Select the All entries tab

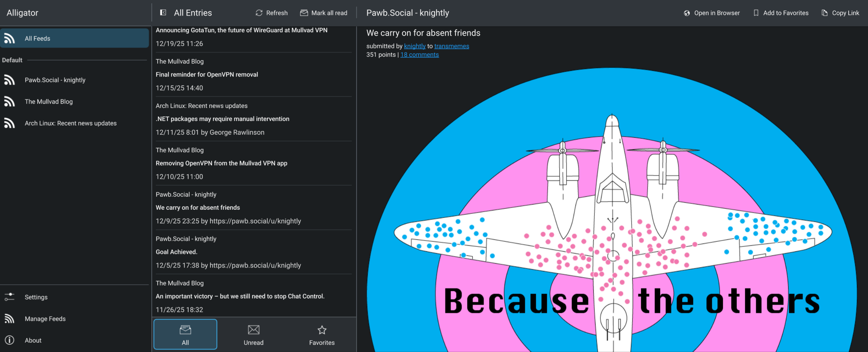pyautogui.click(x=185, y=335)
